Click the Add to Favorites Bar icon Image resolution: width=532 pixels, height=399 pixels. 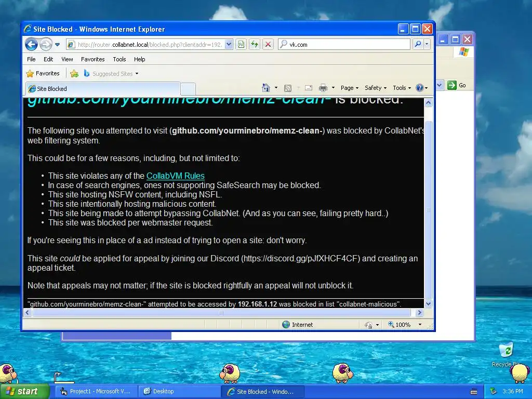pyautogui.click(x=74, y=73)
